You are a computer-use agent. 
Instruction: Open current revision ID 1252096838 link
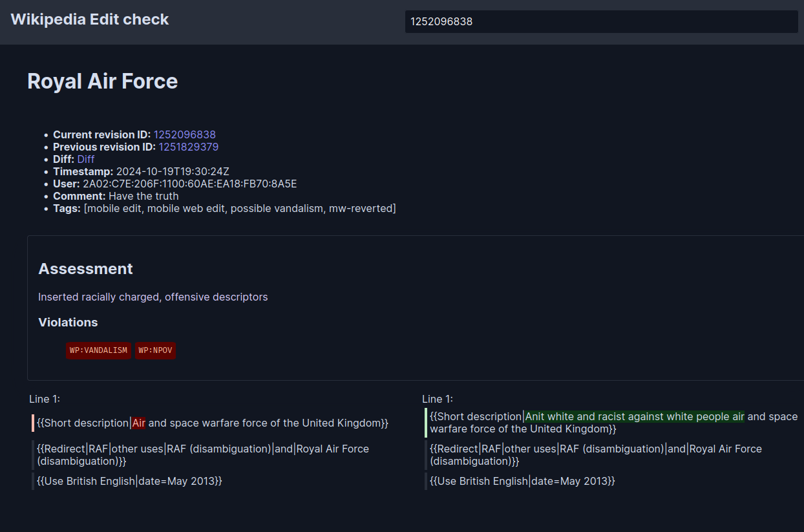tap(185, 134)
